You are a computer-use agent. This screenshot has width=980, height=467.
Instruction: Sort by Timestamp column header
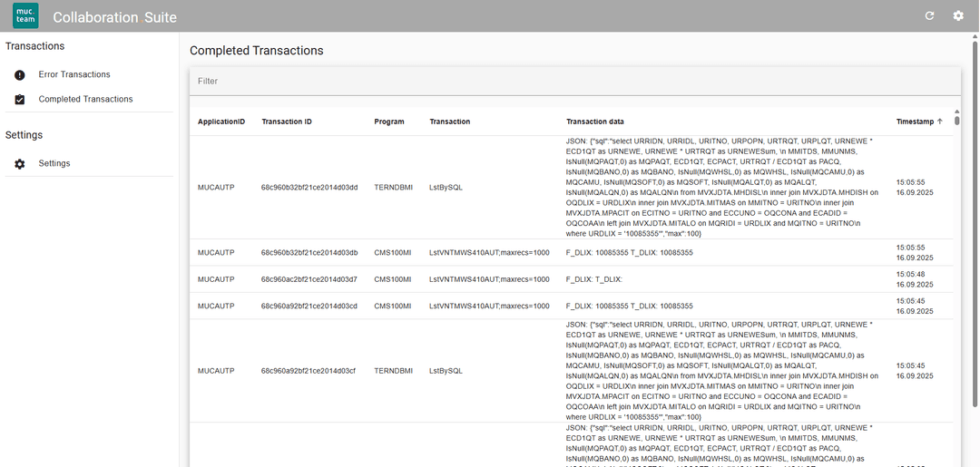(914, 122)
